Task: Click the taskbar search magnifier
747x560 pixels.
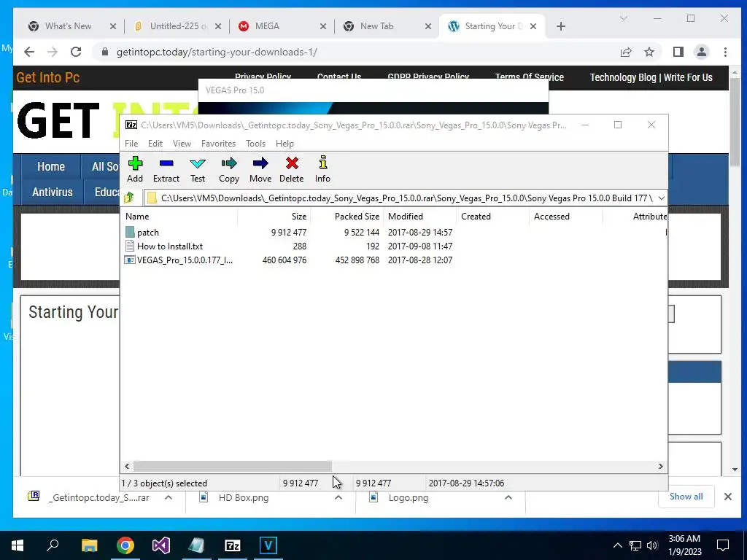Action: (x=53, y=545)
